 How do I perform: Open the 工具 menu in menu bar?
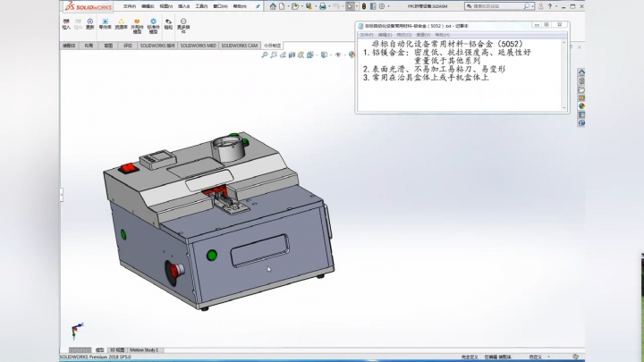click(x=201, y=6)
